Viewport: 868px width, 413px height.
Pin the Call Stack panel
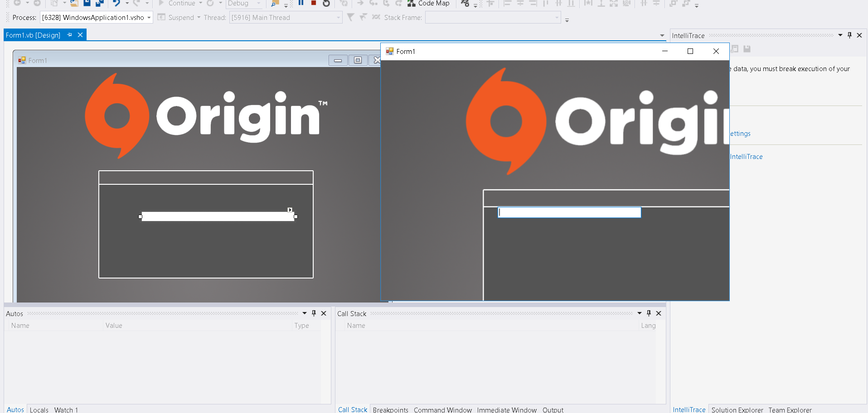tap(649, 313)
